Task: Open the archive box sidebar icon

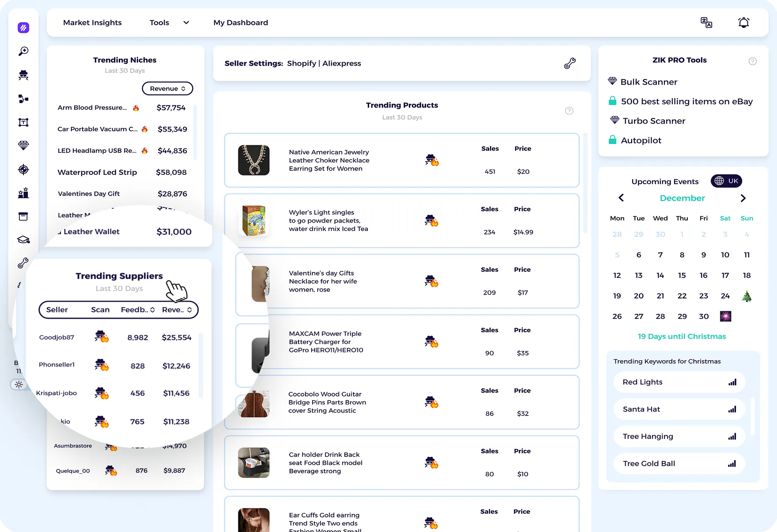Action: pyautogui.click(x=23, y=216)
